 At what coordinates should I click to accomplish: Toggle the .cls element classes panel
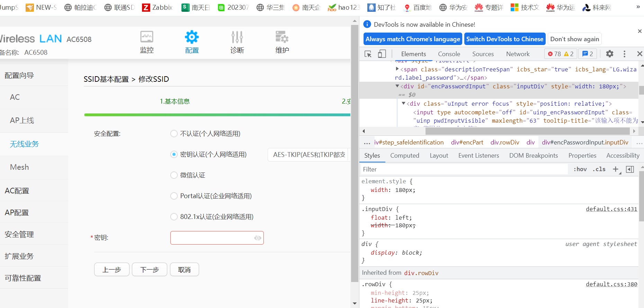click(599, 169)
